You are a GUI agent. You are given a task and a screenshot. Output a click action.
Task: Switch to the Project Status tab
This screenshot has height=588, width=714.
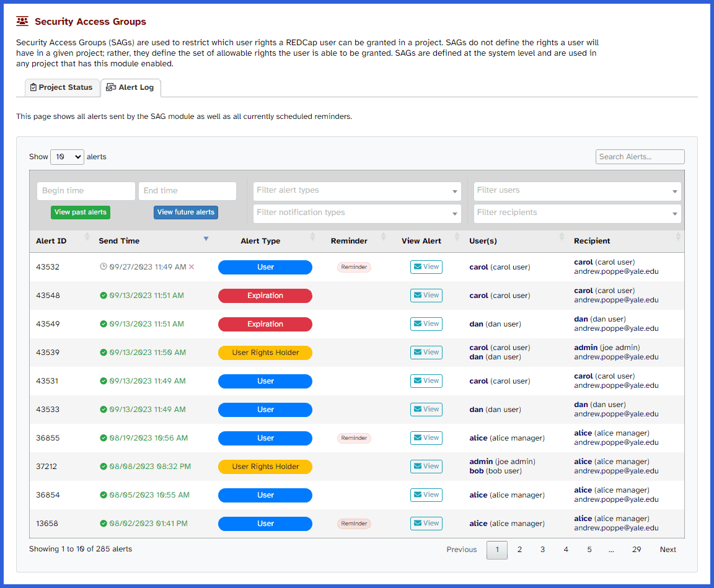pos(61,87)
